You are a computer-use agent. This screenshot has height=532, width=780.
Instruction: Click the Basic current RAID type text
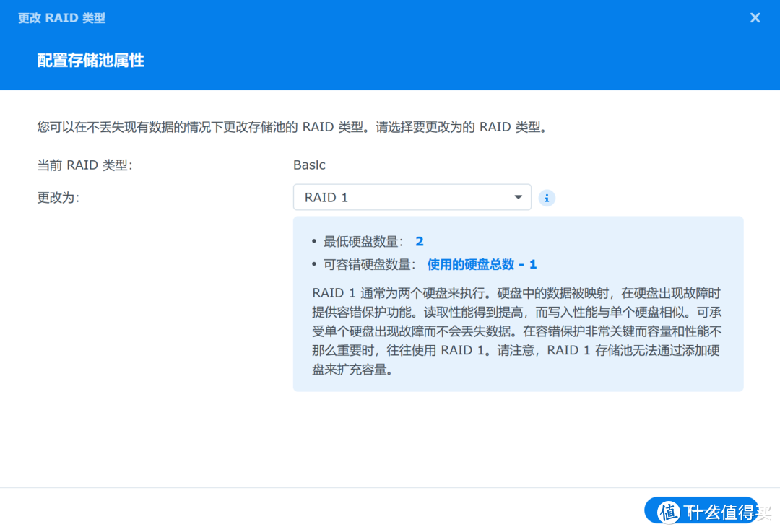pos(309,165)
